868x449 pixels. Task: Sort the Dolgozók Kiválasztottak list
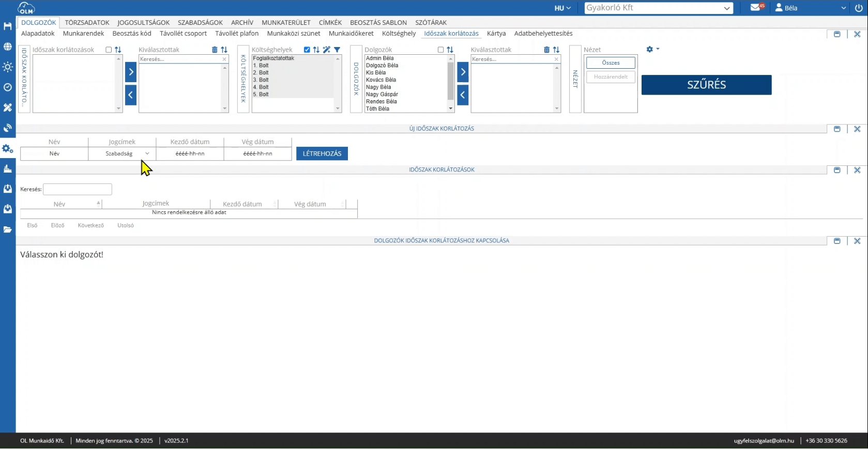(556, 50)
